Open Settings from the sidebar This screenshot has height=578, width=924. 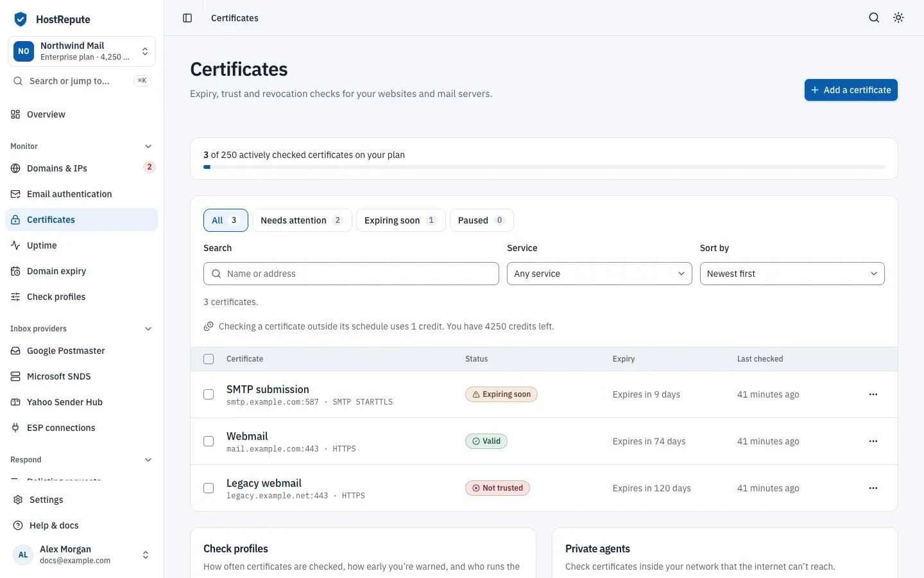[81, 500]
